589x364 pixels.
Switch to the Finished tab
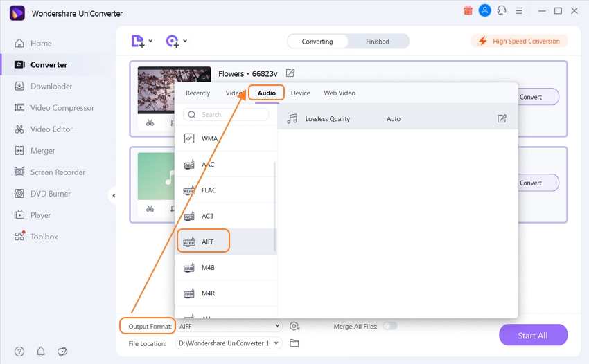point(378,42)
